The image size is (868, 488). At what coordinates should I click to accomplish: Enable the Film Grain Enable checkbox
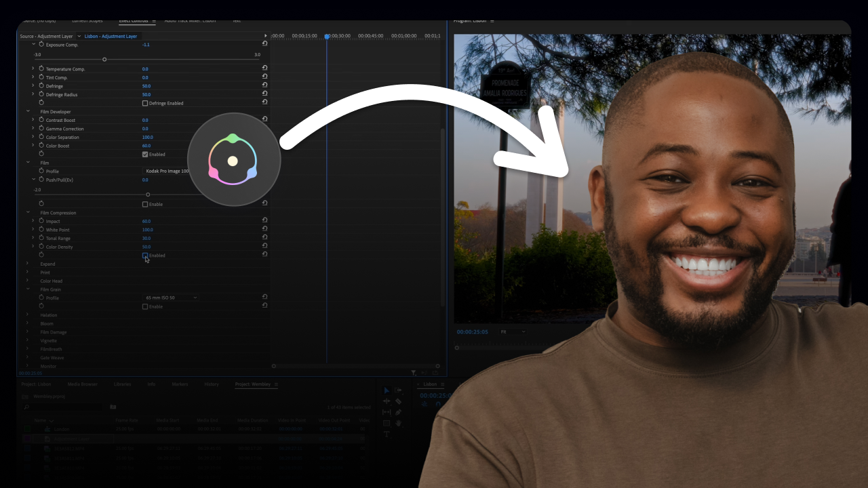[144, 306]
